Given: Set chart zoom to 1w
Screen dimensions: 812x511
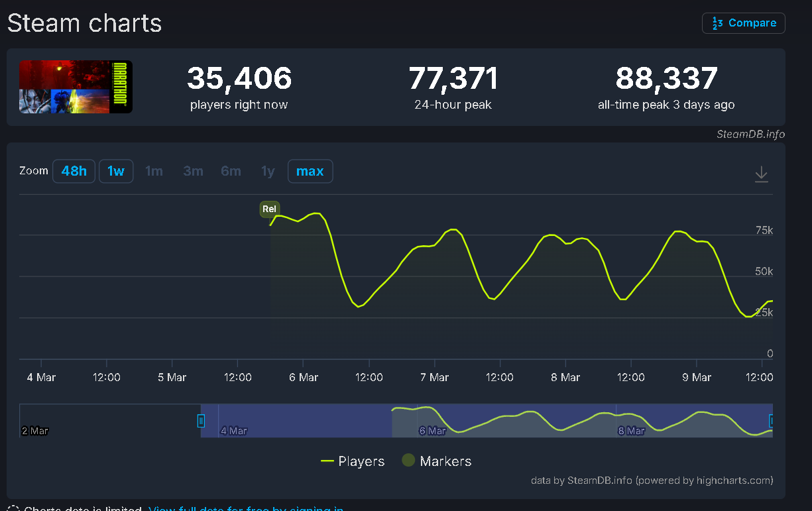Looking at the screenshot, I should (x=116, y=171).
